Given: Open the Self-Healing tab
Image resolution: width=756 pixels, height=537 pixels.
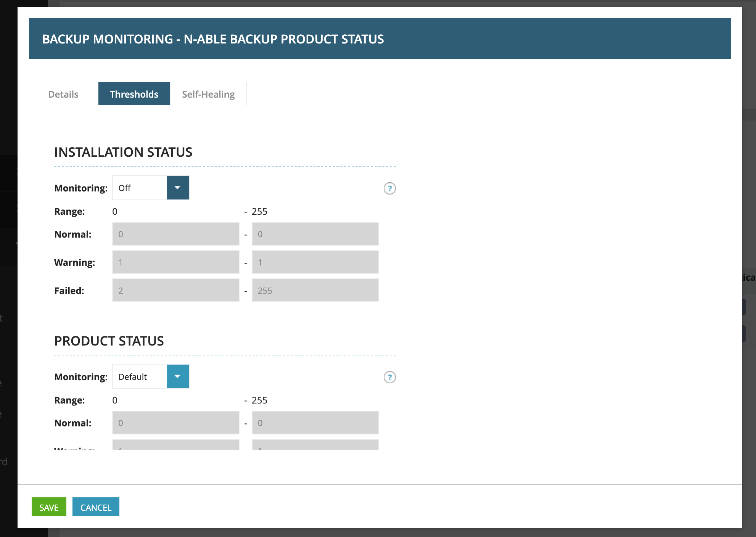Looking at the screenshot, I should click(208, 94).
